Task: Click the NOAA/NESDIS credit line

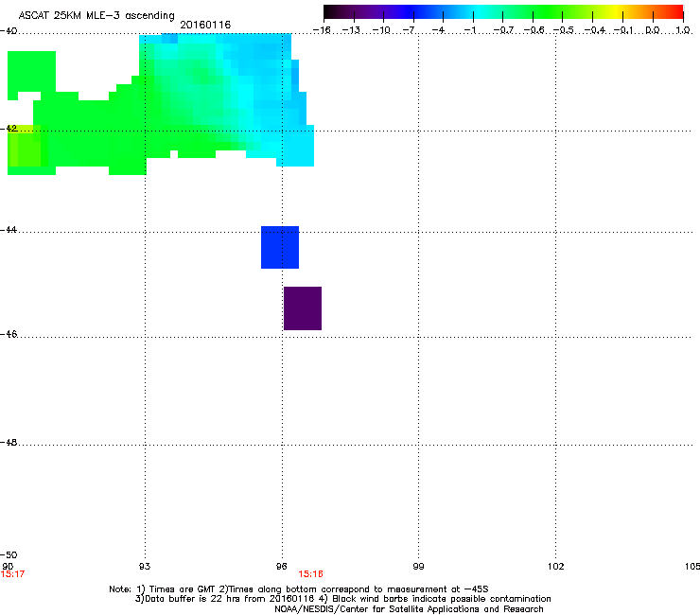Action: click(x=409, y=609)
